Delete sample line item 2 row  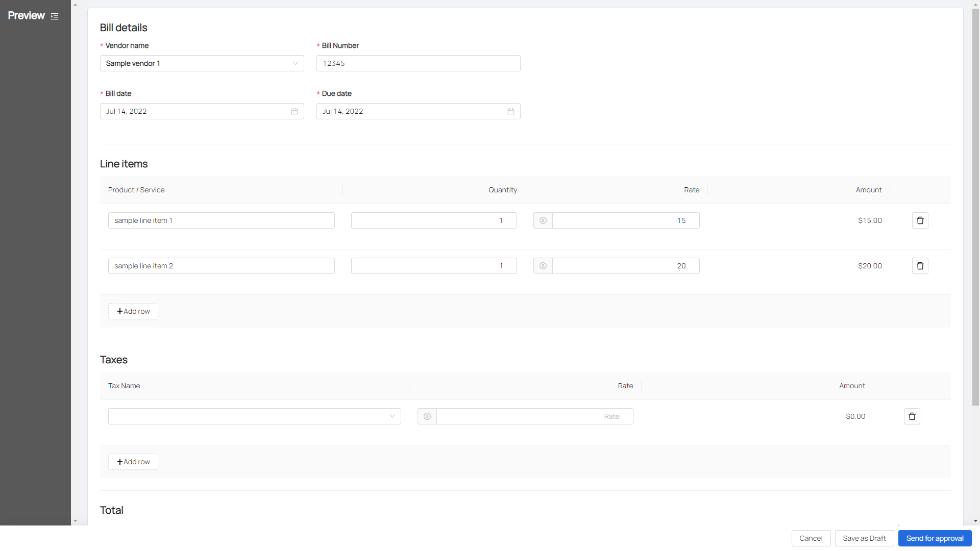pyautogui.click(x=920, y=266)
